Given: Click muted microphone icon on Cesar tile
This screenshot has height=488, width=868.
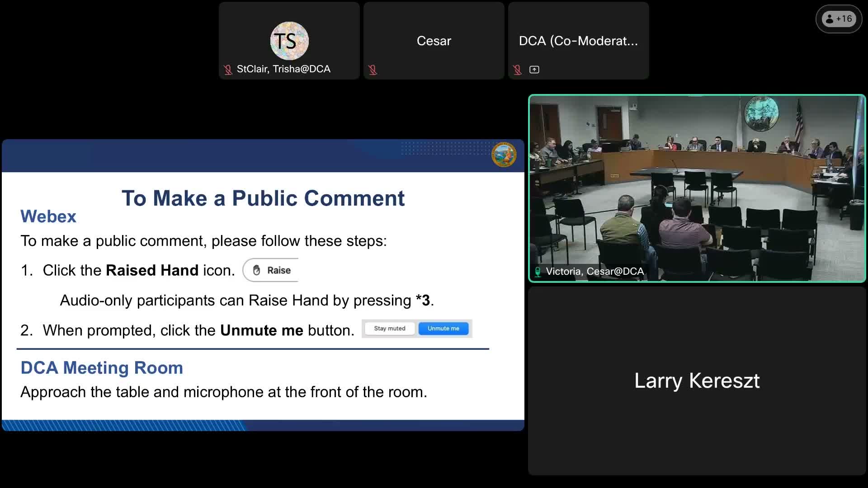Looking at the screenshot, I should click(373, 70).
